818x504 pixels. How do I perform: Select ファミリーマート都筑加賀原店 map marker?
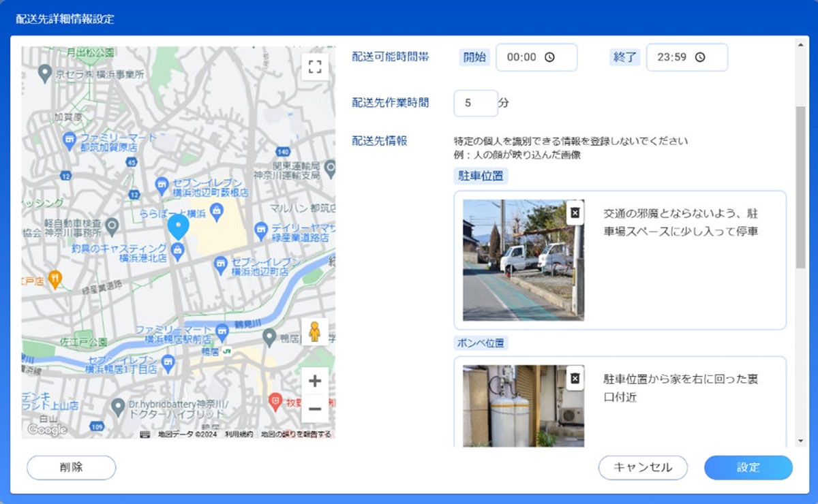click(69, 141)
